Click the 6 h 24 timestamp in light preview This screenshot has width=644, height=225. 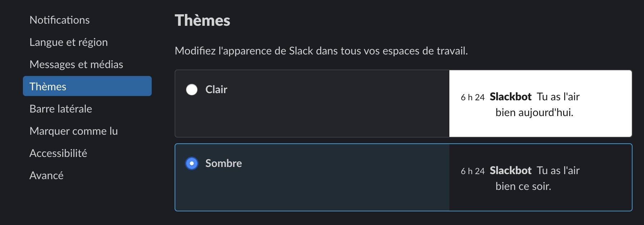pyautogui.click(x=472, y=97)
